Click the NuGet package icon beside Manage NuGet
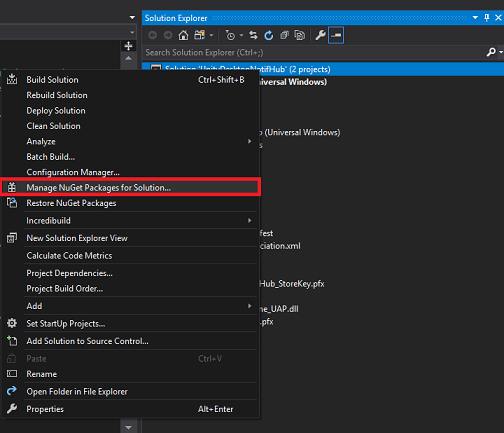Screen dimensions: 504x433 tap(12, 187)
